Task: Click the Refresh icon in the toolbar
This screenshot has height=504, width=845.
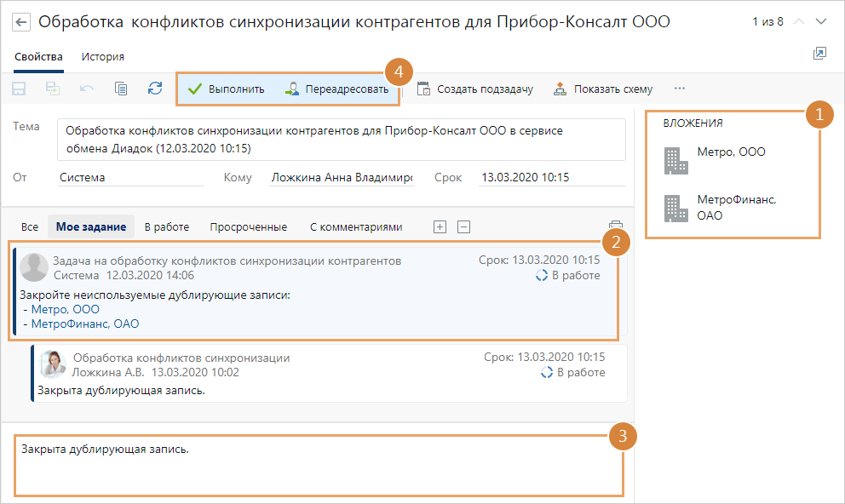Action: tap(154, 88)
